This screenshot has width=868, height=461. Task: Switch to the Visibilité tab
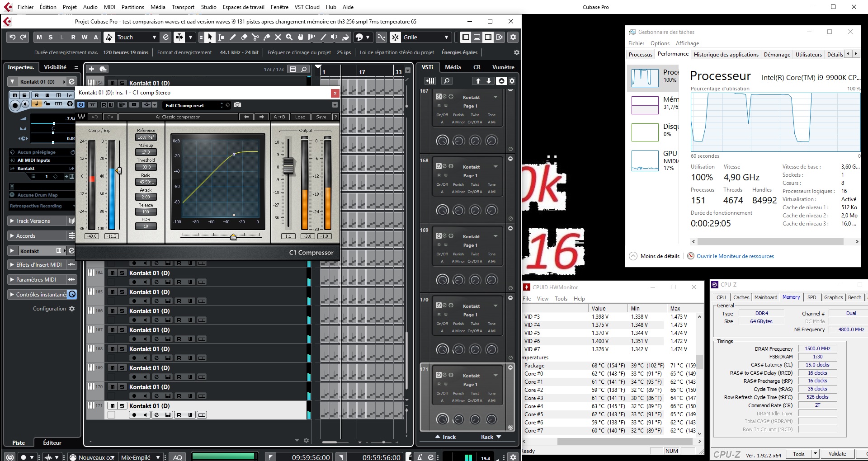55,67
